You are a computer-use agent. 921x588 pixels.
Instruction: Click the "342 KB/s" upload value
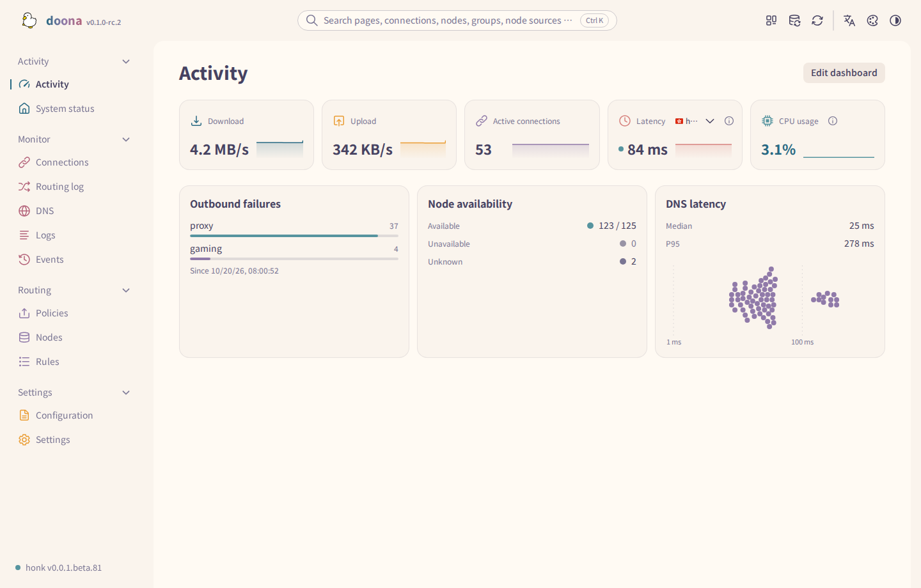coord(363,150)
